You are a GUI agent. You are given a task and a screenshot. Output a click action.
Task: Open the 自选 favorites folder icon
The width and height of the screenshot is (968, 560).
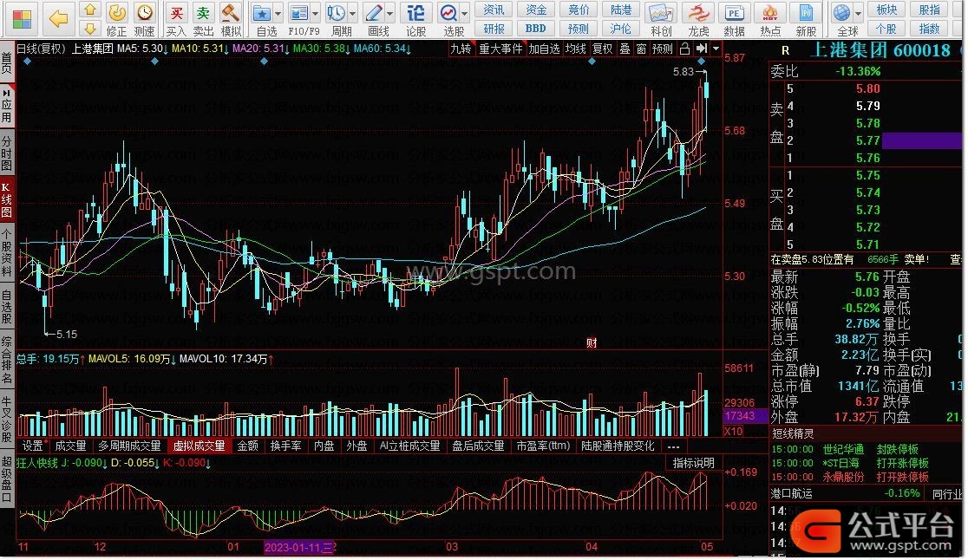[x=262, y=19]
